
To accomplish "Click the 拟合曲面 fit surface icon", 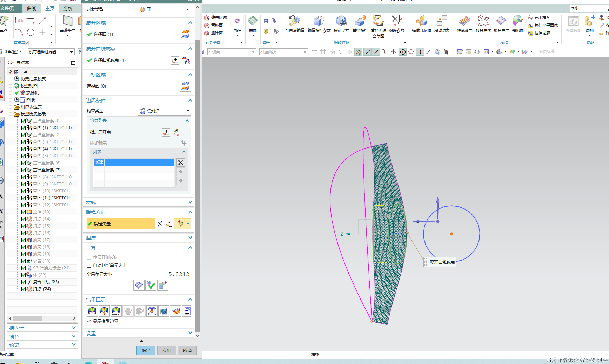I will (x=501, y=24).
